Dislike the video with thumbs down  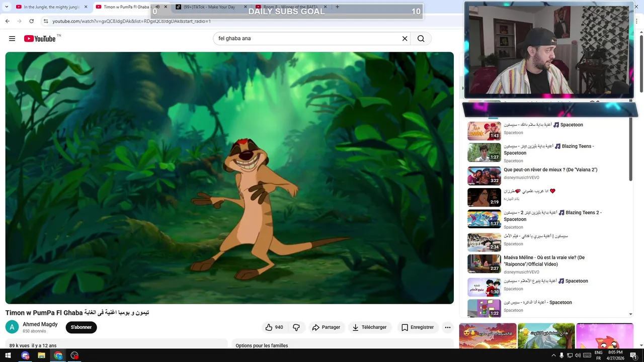(296, 327)
